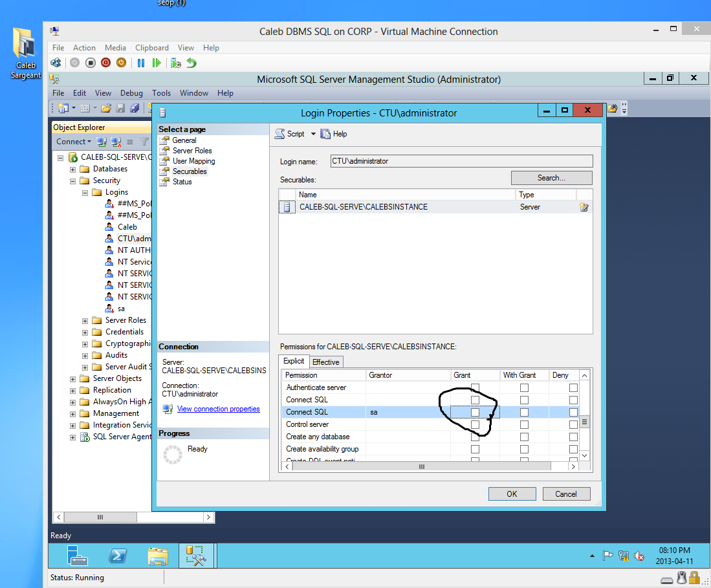Select the User Mapping page
Screen dimensions: 711x588
193,161
